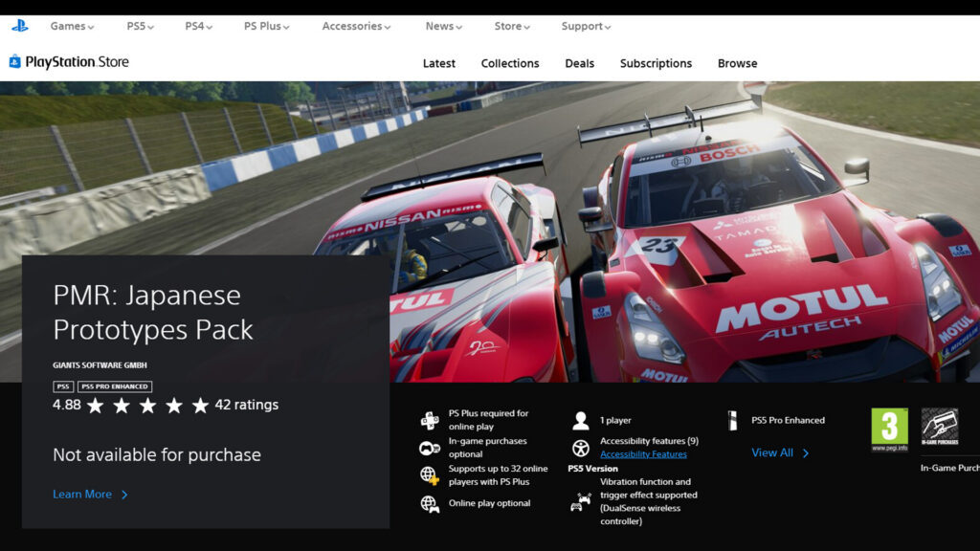Click the PlayStation Store bag icon

[x=14, y=61]
